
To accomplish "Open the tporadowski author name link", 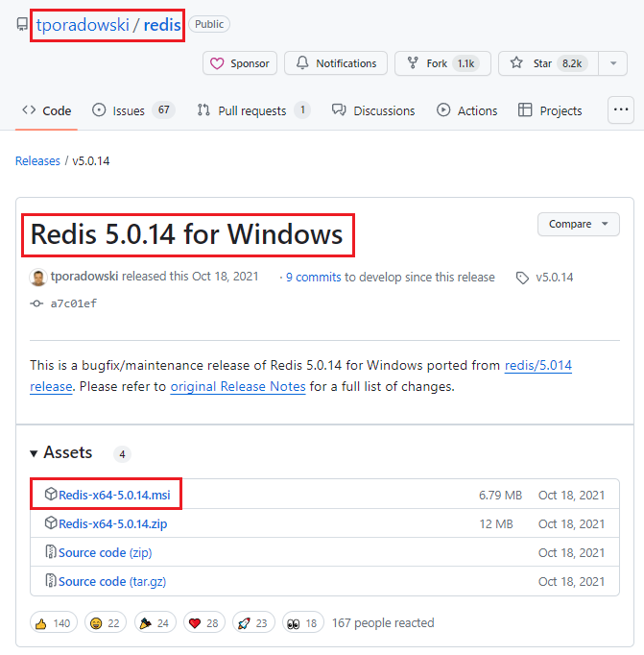I will pos(84,277).
